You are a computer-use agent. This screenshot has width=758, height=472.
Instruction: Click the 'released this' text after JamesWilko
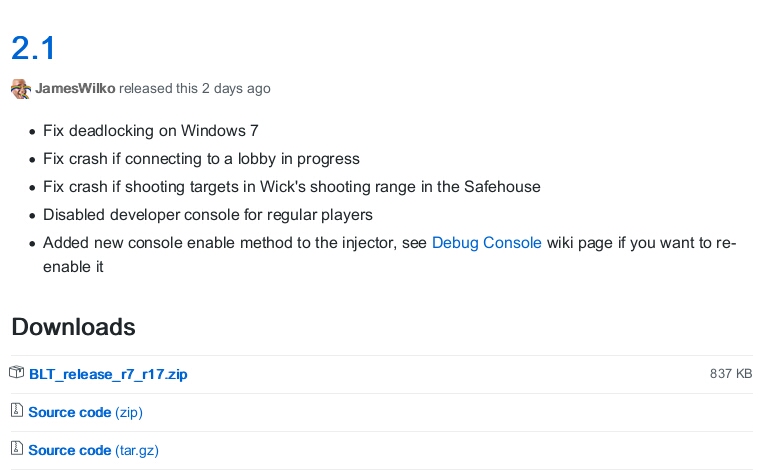coord(158,89)
